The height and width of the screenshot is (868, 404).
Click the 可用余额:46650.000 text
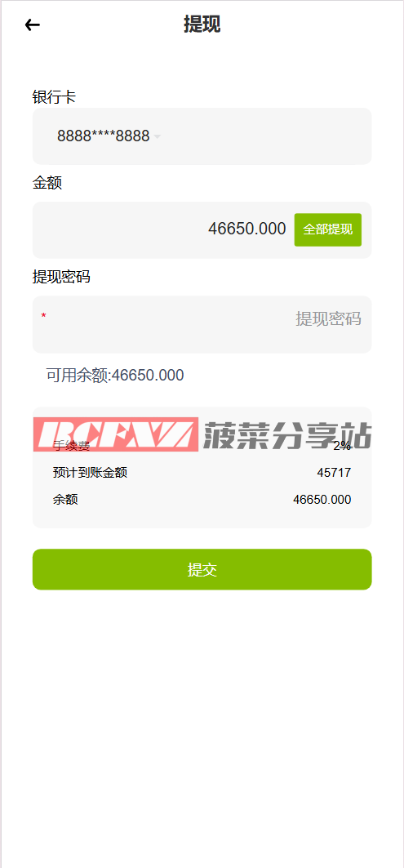pyautogui.click(x=114, y=376)
